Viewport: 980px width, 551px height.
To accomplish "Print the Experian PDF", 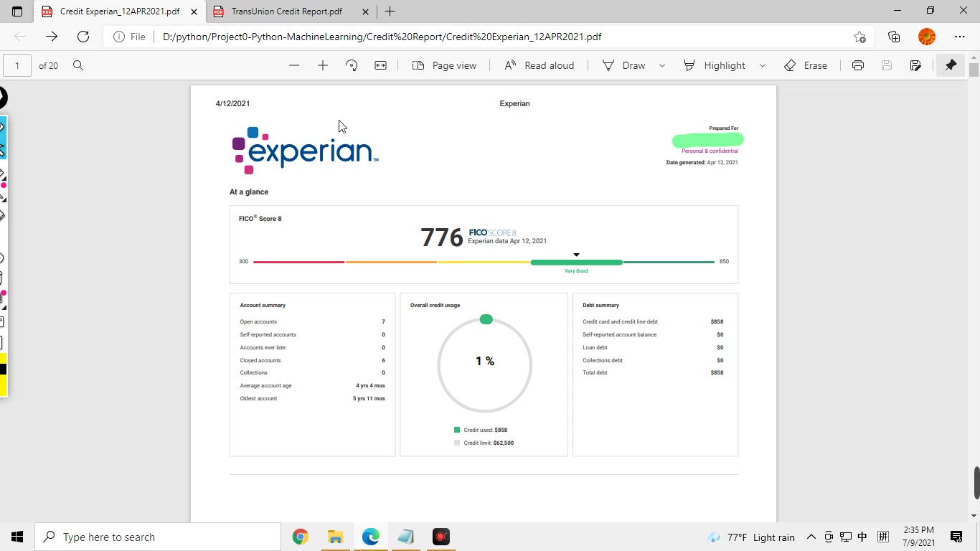I will coord(858,65).
